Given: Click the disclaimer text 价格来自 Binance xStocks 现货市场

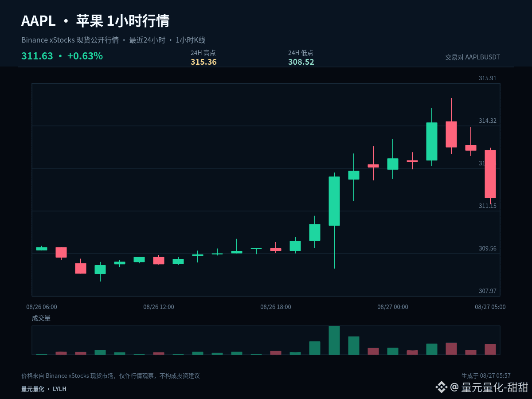Looking at the screenshot, I should [68, 376].
